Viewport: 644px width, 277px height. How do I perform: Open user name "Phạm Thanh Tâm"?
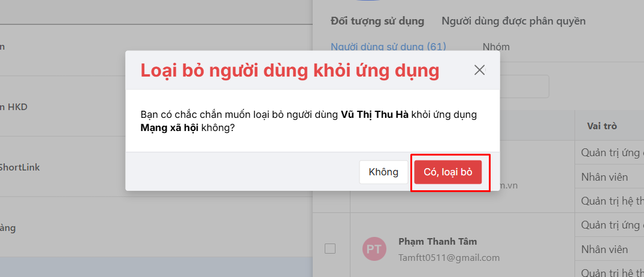coord(437,242)
